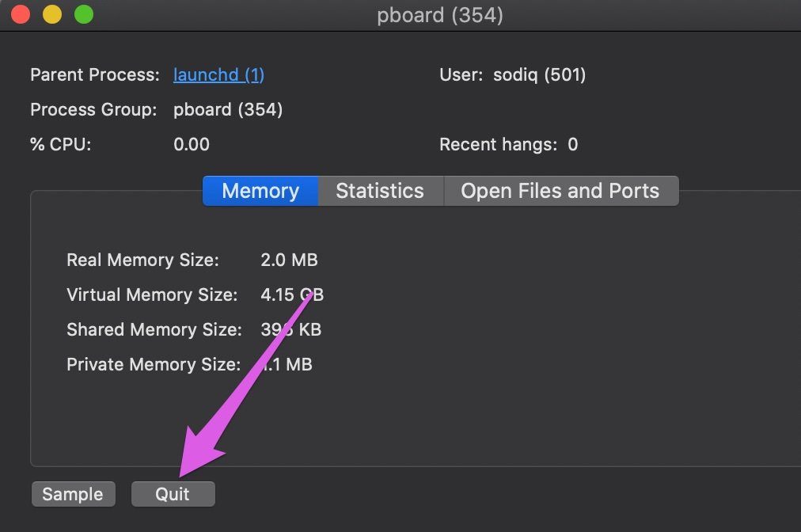Zoom the pboard window with green button
Screen dimensions: 801x532
tap(82, 13)
